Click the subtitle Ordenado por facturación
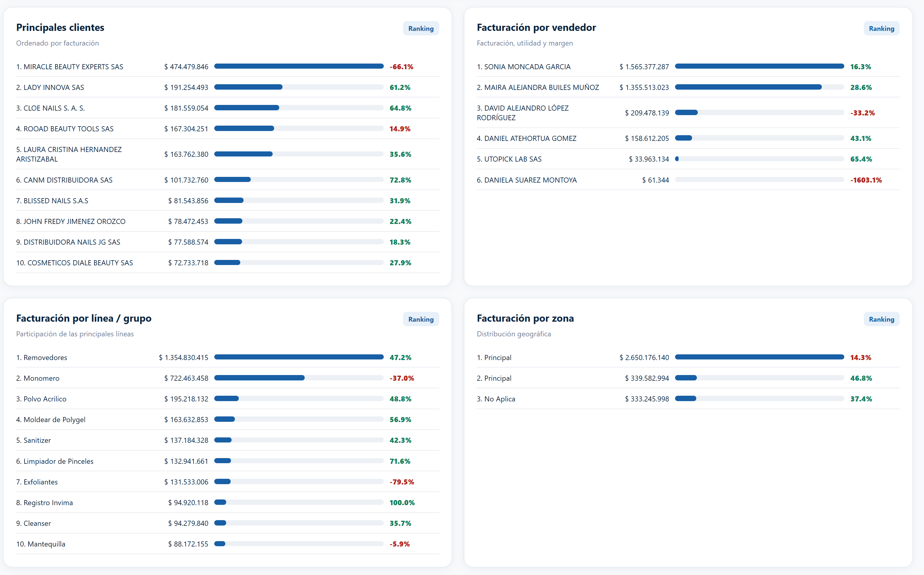The width and height of the screenshot is (924, 575). pyautogui.click(x=58, y=43)
